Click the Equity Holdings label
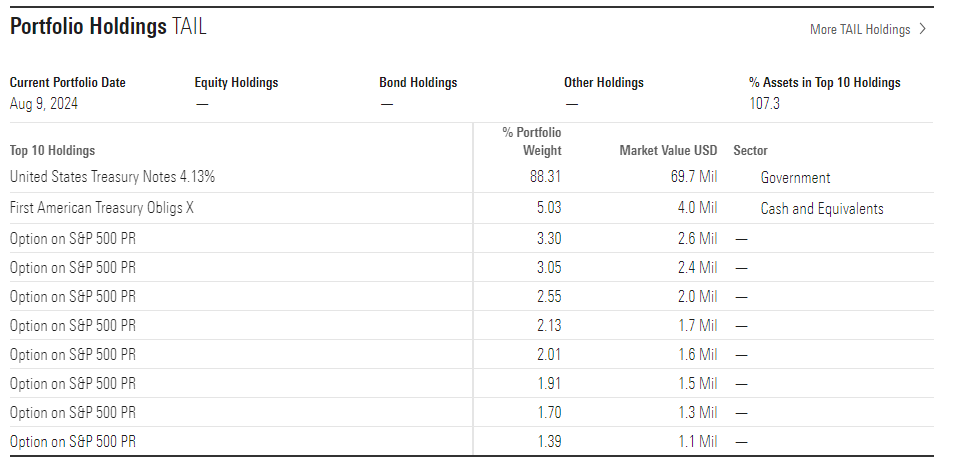 point(236,83)
